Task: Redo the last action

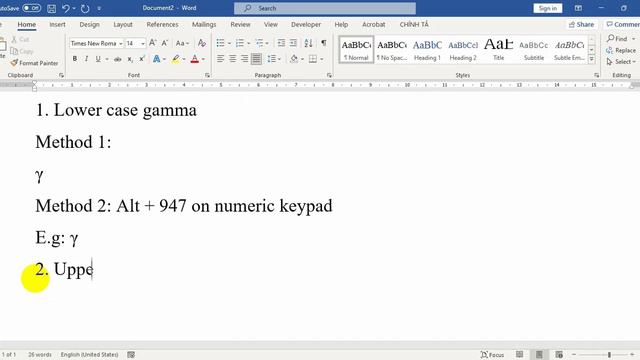Action: pos(85,8)
